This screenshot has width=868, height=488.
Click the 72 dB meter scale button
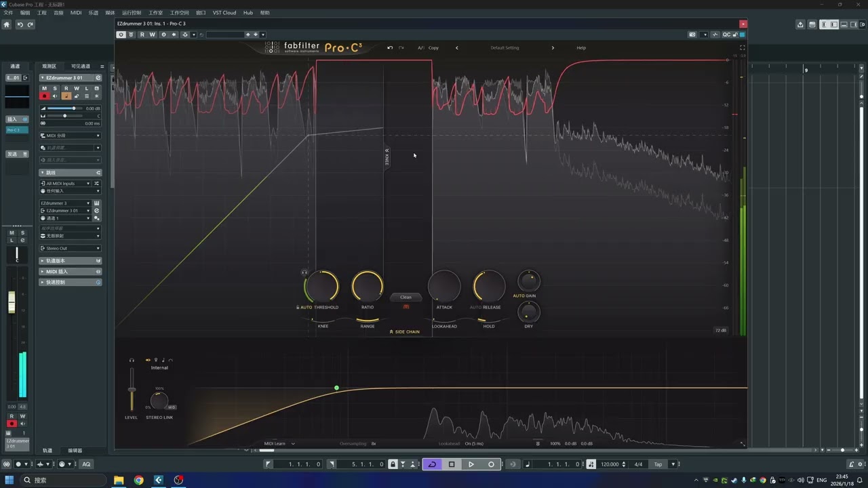click(720, 331)
